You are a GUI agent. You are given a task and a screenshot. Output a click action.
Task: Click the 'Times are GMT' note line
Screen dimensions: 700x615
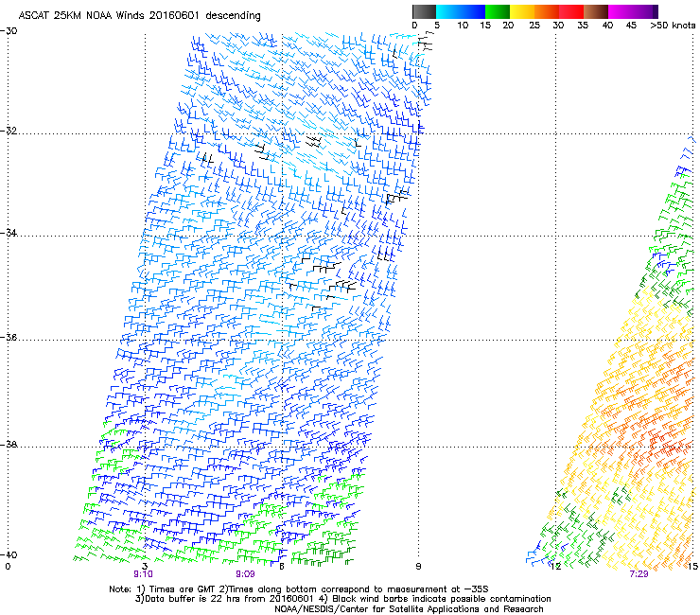click(299, 589)
